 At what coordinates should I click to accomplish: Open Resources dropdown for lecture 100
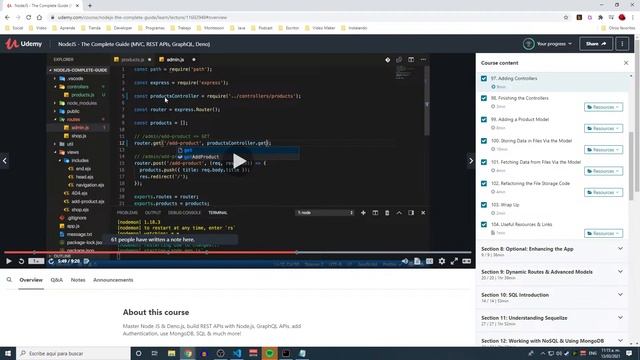[603, 150]
